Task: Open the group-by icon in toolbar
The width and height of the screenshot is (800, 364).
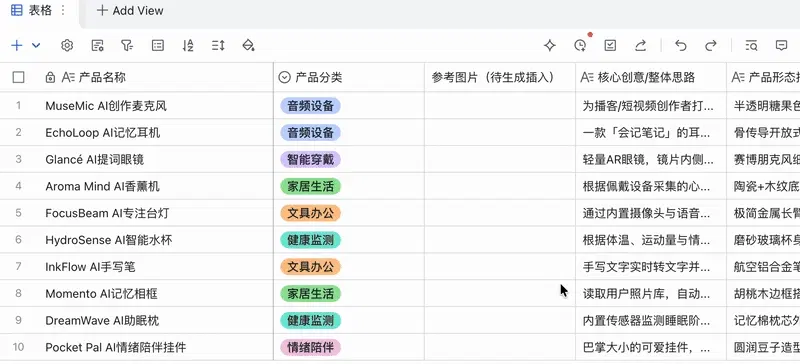Action: coord(158,45)
